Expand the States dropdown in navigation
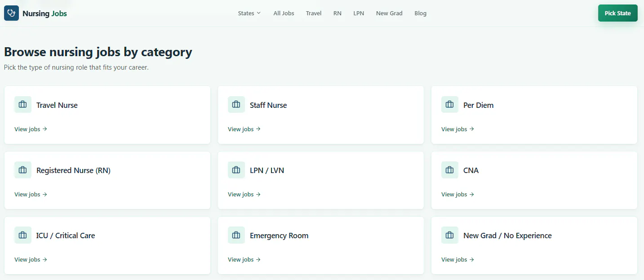Screen dimensions: 644x280 coord(249,13)
